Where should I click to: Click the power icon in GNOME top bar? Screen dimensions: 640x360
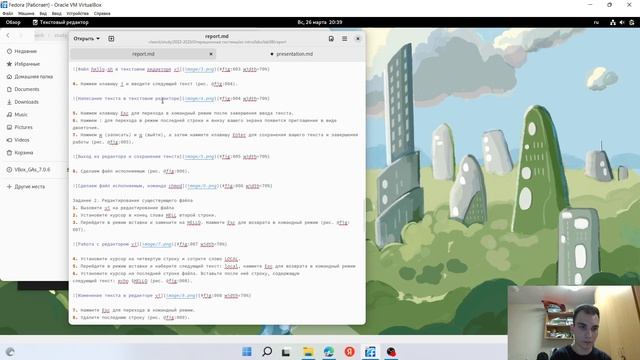point(631,22)
